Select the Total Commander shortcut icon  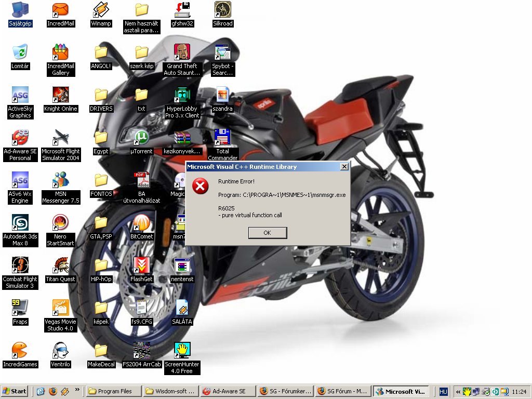[x=222, y=138]
